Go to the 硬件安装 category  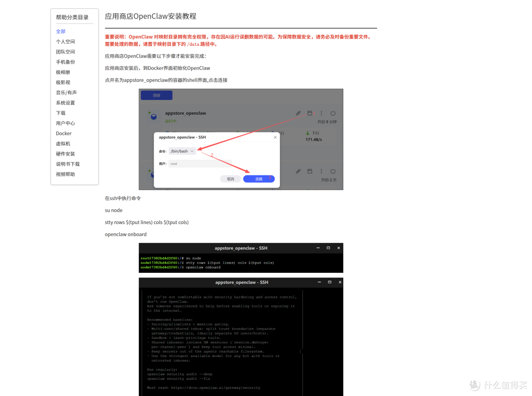coord(66,154)
